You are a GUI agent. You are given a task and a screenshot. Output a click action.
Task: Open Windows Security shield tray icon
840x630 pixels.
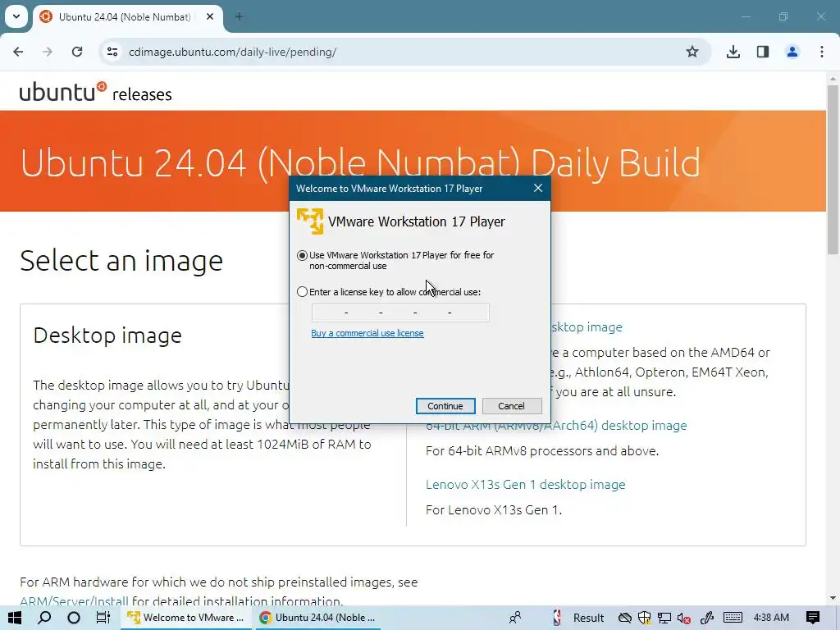click(x=645, y=618)
